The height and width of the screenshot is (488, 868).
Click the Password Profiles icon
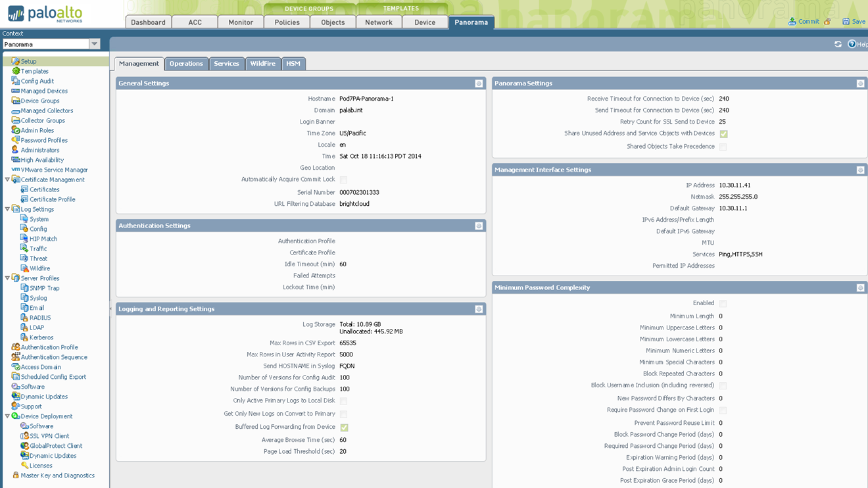pos(15,140)
